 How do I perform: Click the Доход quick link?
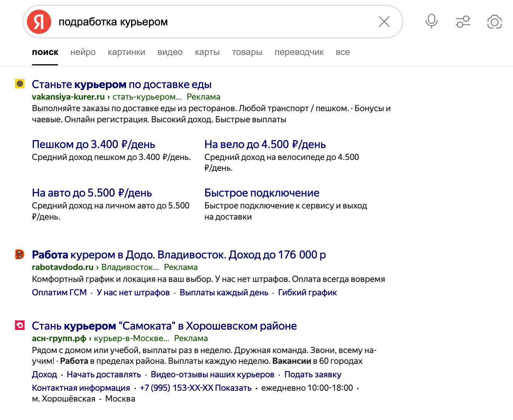(x=44, y=374)
